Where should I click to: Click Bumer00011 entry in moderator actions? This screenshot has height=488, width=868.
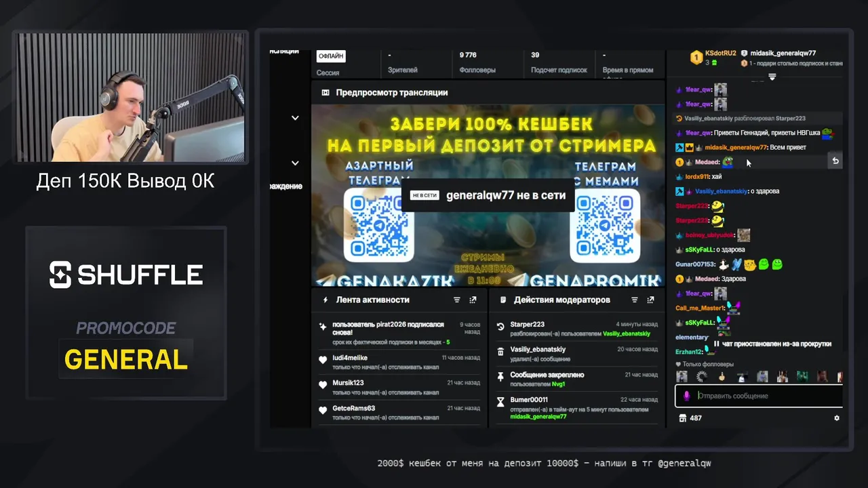[x=576, y=408]
